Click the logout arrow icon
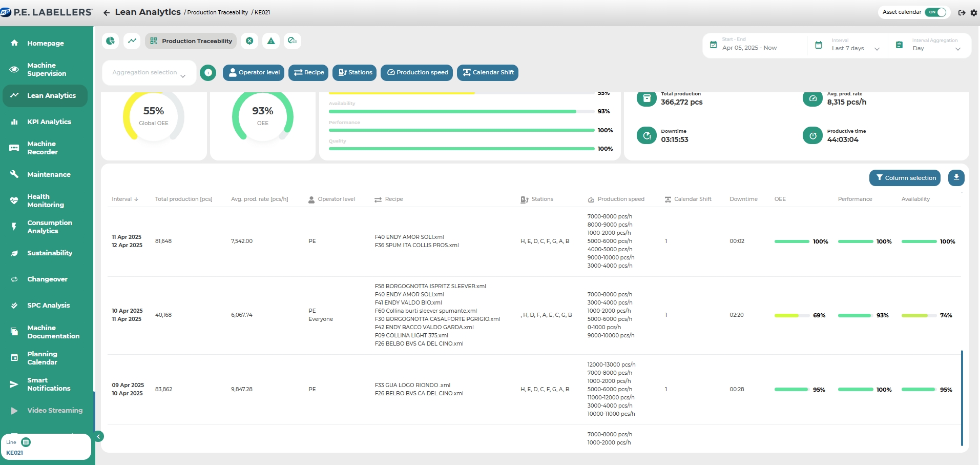Viewport: 980px width, 465px height. (962, 13)
